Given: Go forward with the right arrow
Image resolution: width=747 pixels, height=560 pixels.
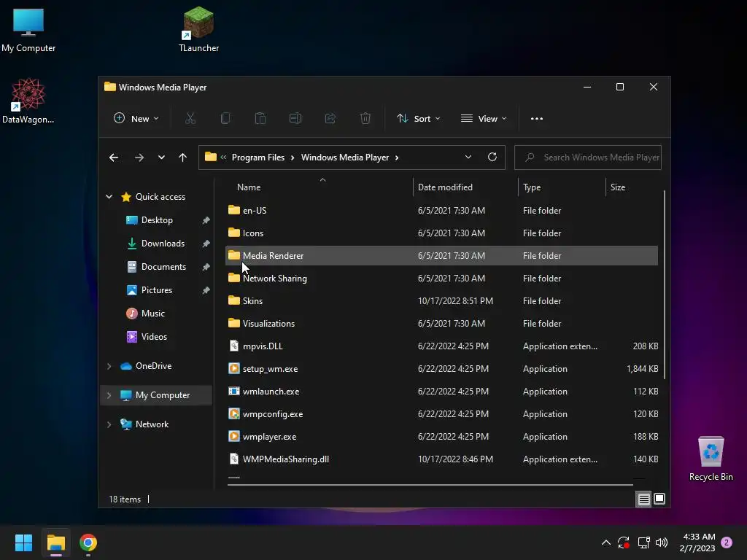Looking at the screenshot, I should 139,157.
